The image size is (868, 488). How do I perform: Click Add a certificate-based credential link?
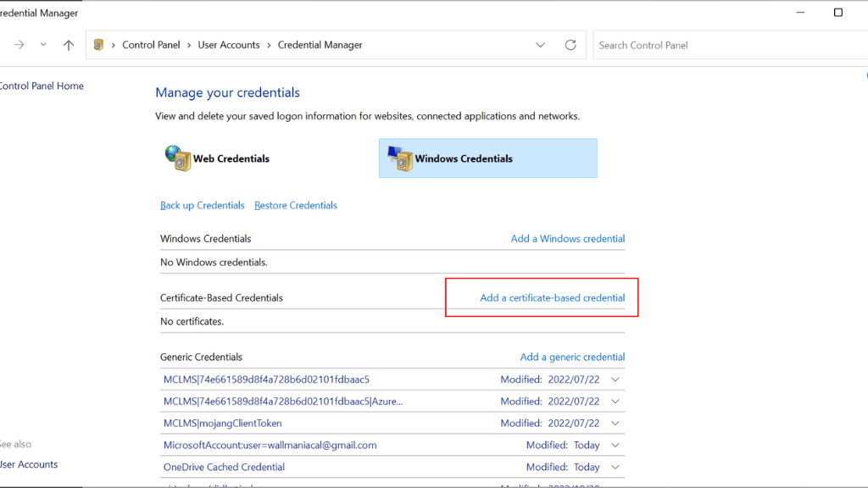pos(552,298)
